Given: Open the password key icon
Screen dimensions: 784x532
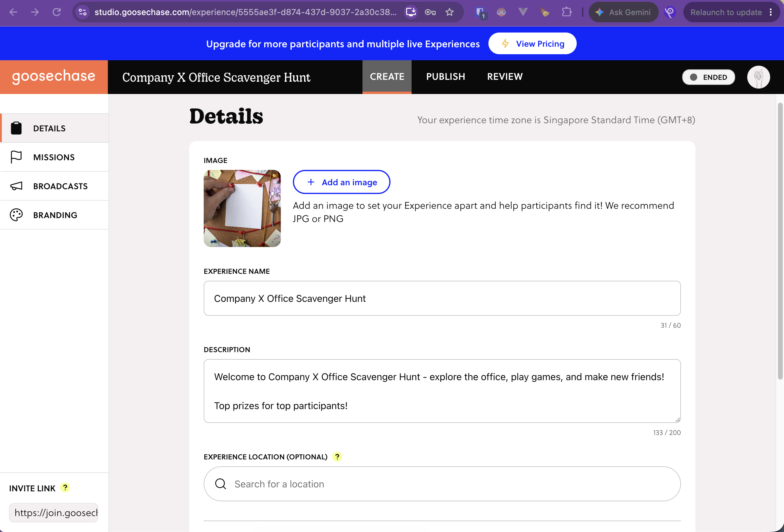Looking at the screenshot, I should [x=430, y=12].
